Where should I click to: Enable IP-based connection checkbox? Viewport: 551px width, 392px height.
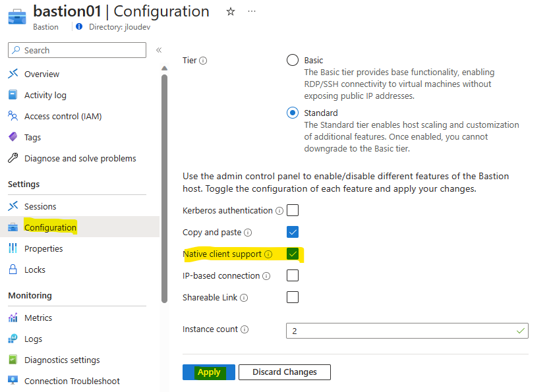(x=293, y=275)
